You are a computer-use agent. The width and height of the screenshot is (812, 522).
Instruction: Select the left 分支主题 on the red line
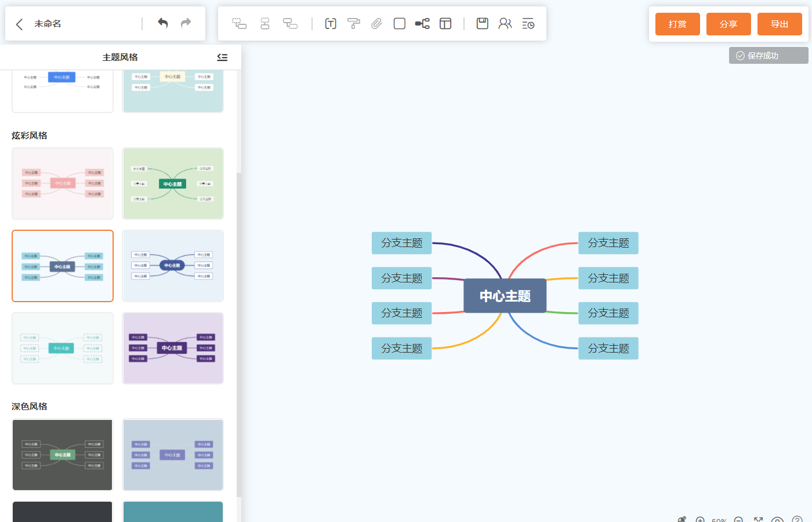point(402,313)
